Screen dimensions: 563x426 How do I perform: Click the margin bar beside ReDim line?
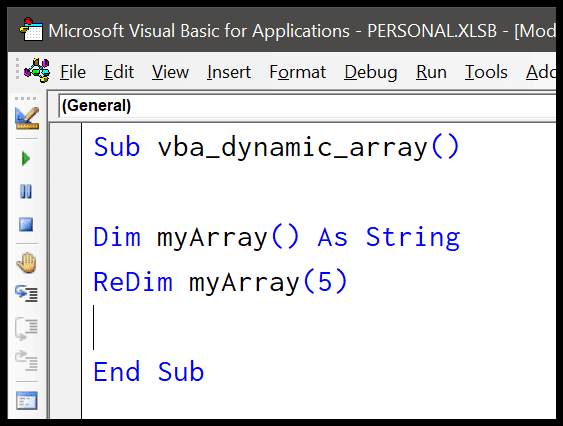click(x=66, y=282)
